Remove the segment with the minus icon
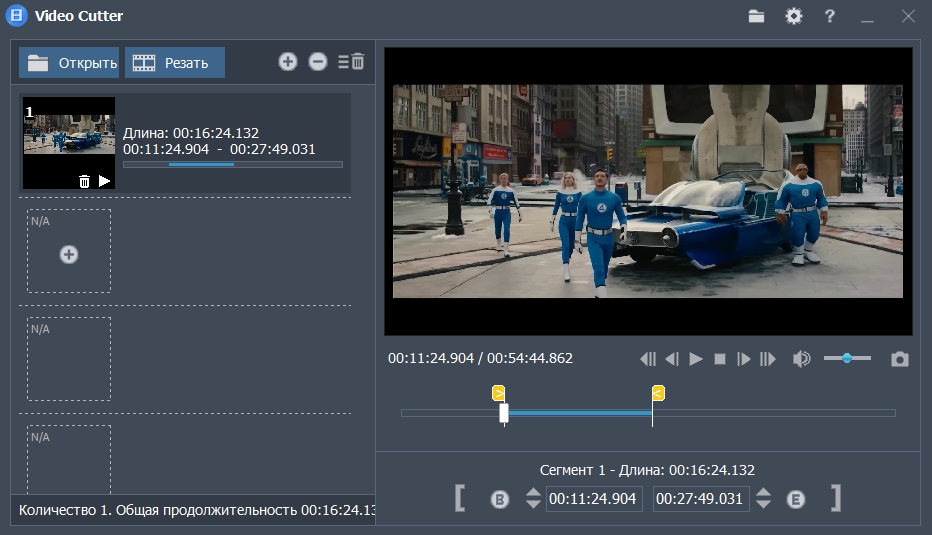The width and height of the screenshot is (932, 535). (x=318, y=62)
